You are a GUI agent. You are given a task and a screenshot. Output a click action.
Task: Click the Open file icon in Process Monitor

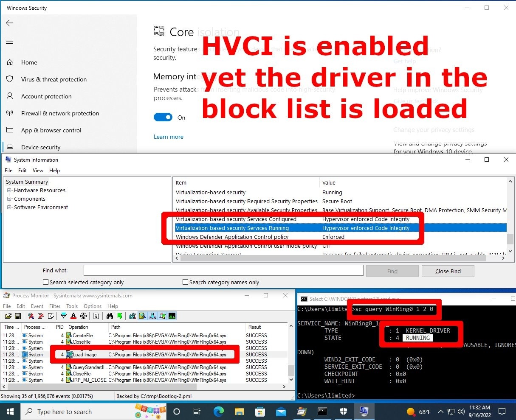tap(8, 316)
